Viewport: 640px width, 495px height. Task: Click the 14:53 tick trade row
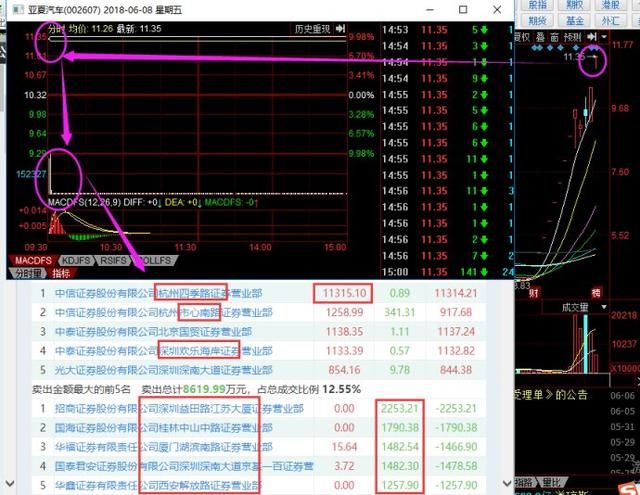tap(447, 29)
